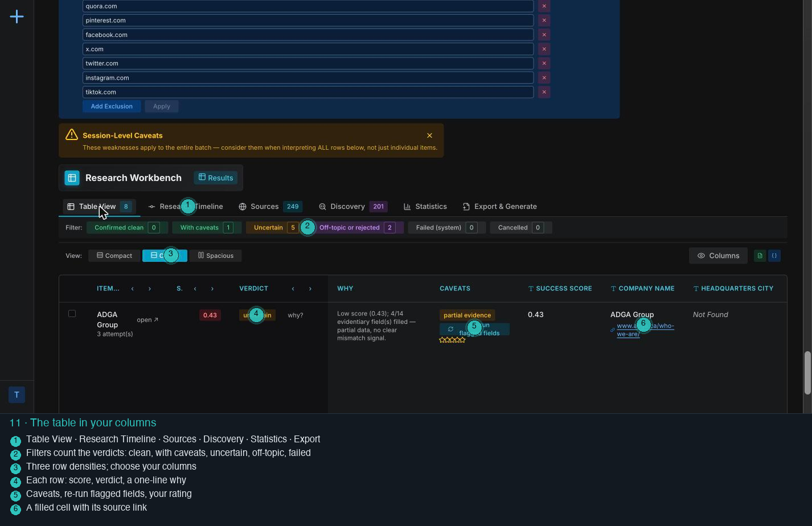Select Compact row density

114,256
